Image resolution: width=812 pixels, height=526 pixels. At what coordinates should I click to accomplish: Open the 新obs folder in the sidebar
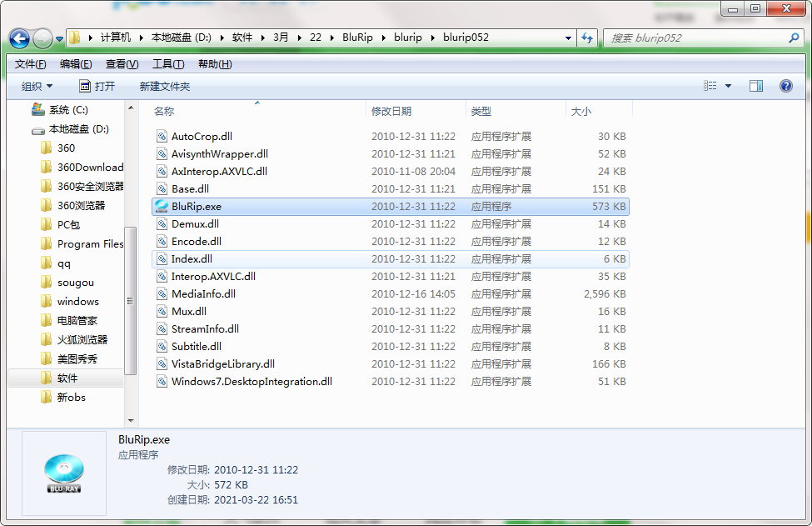coord(63,398)
